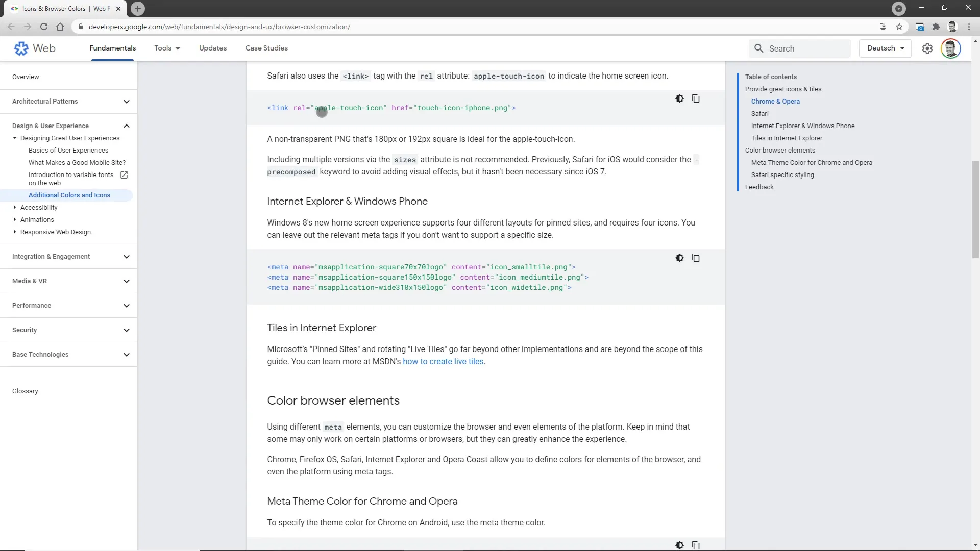This screenshot has width=980, height=551.
Task: Collapse Design & User Experience section
Action: point(126,126)
